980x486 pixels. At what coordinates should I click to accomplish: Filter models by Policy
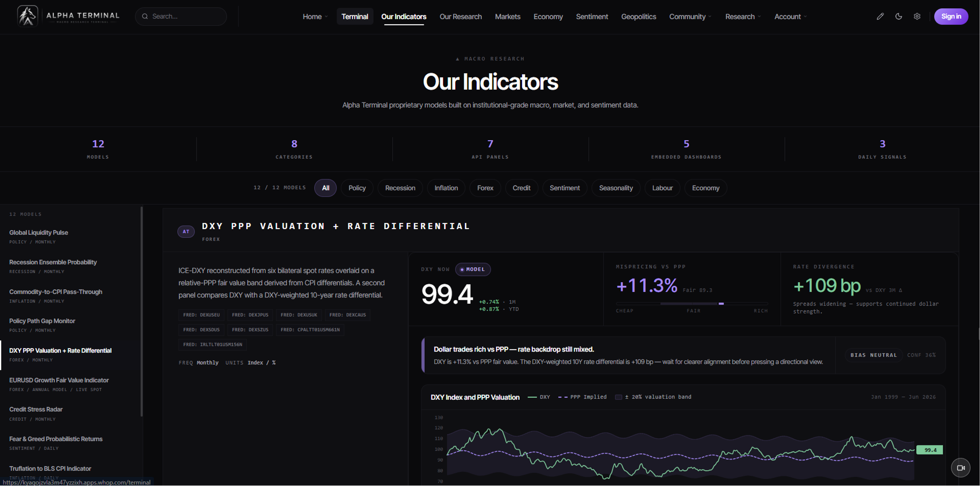(x=357, y=188)
